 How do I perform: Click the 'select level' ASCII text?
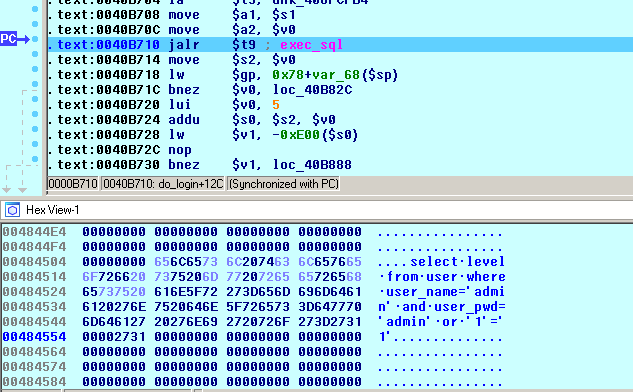pos(457,262)
